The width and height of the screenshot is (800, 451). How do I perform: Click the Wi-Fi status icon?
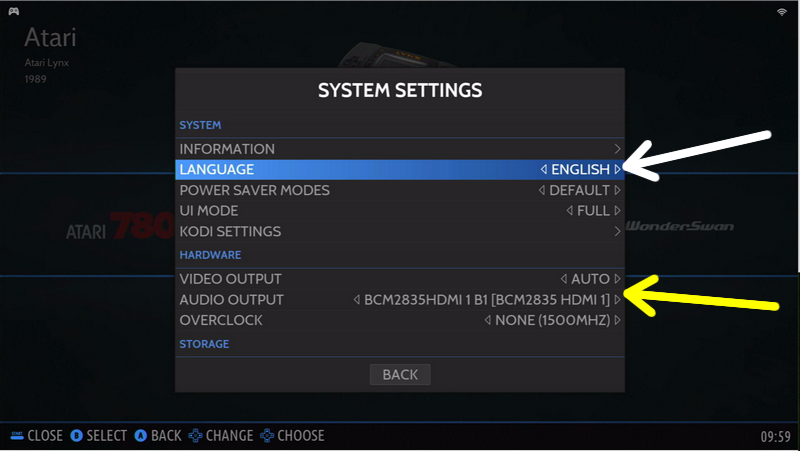coord(782,12)
